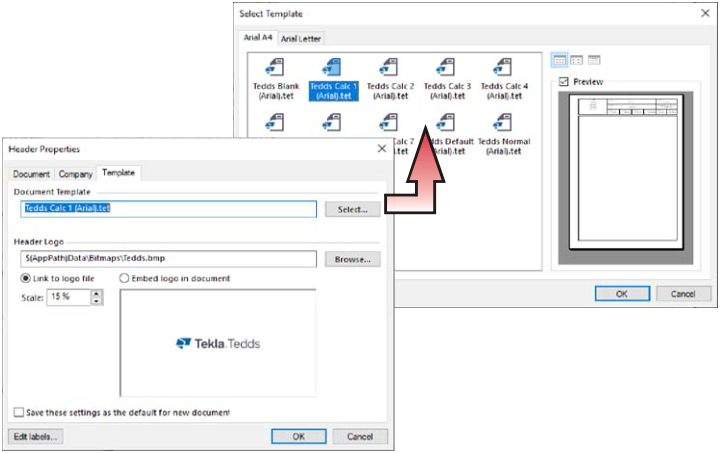The height and width of the screenshot is (453, 720).
Task: Toggle the Preview checkbox
Action: click(x=563, y=82)
